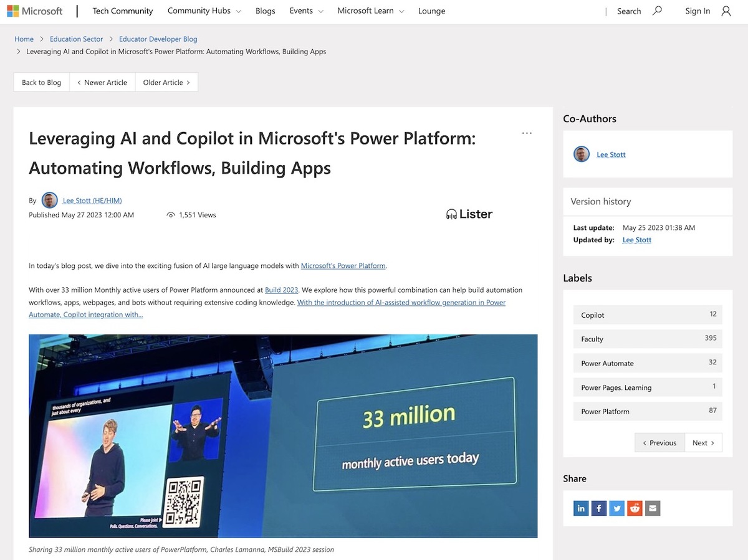Open Build 2023 link
The image size is (748, 560).
282,290
